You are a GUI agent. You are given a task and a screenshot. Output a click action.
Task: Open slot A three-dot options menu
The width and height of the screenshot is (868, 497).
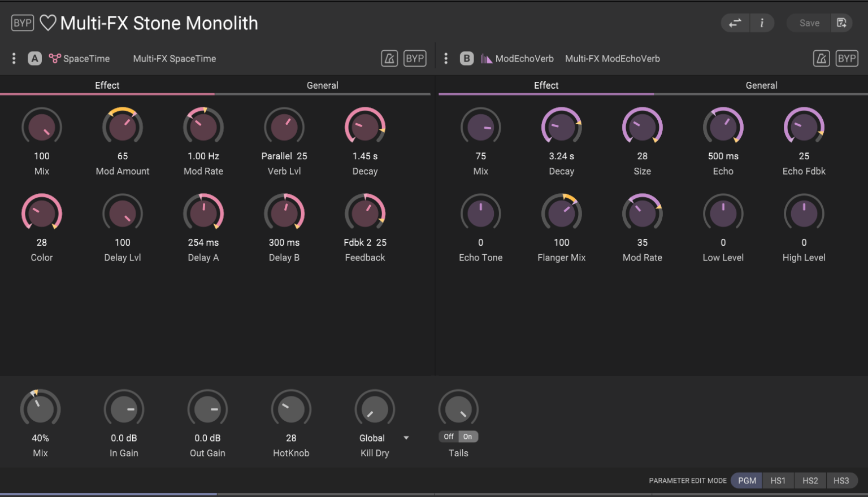(x=14, y=59)
